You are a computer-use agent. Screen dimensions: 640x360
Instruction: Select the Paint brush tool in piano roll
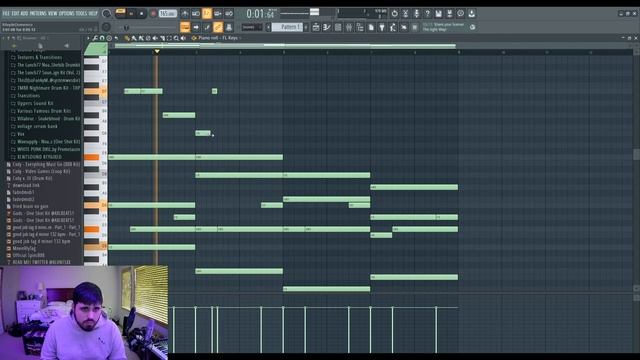(x=133, y=38)
